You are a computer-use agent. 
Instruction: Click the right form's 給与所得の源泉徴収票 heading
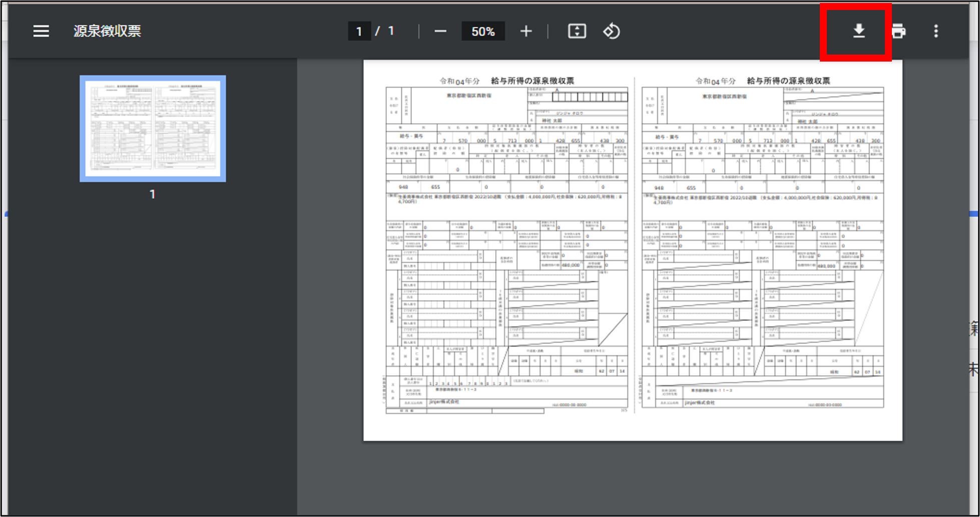point(788,81)
